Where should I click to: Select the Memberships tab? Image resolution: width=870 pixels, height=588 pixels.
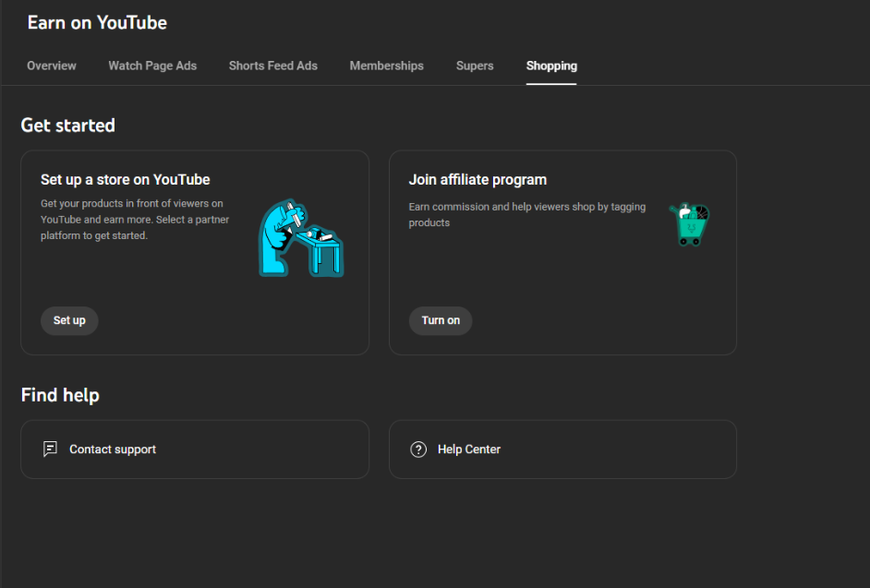[387, 66]
